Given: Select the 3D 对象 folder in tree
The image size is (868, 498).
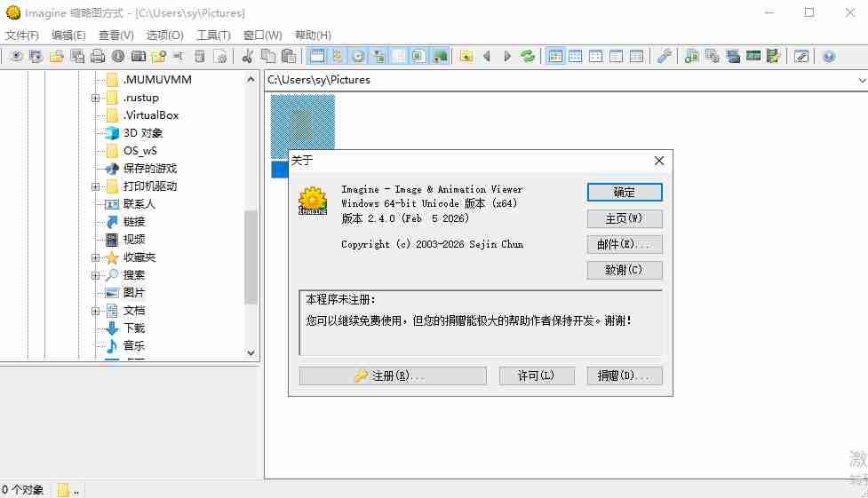Looking at the screenshot, I should [142, 133].
